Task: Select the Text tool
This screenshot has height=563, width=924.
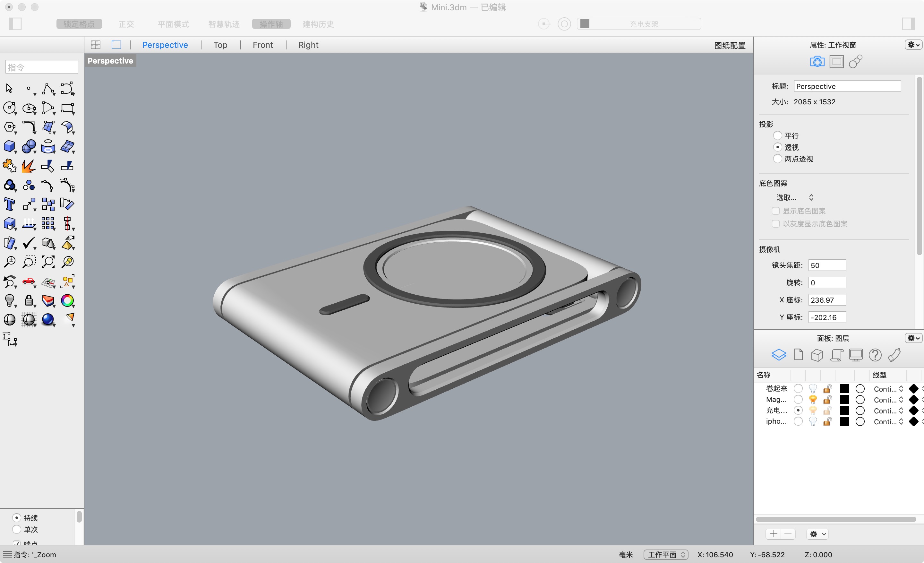Action: click(9, 204)
